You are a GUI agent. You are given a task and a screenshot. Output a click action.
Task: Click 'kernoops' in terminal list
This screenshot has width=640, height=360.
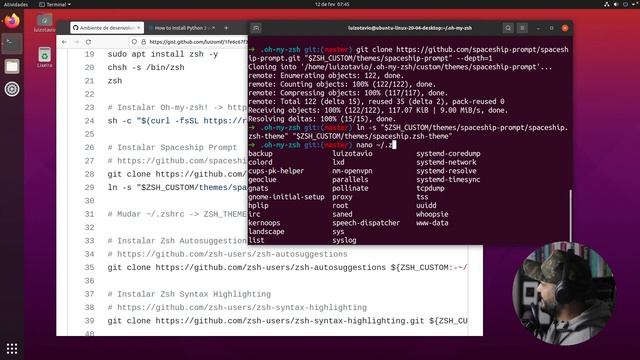coord(264,223)
